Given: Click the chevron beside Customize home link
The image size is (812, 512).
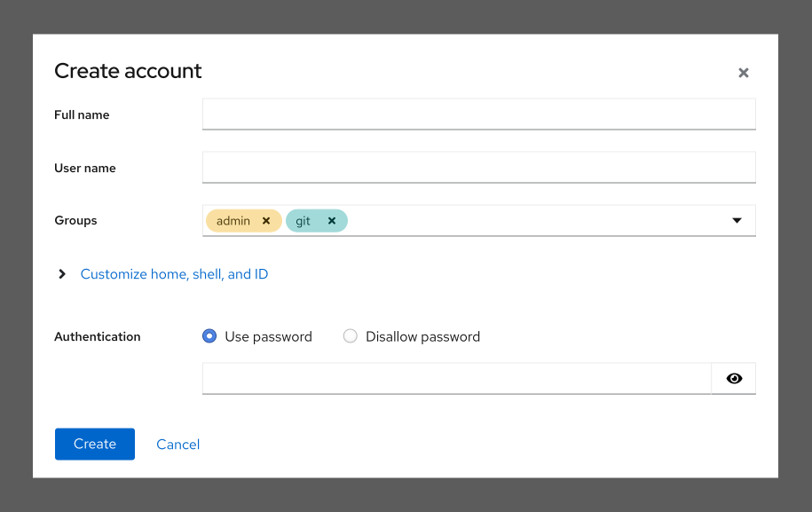Looking at the screenshot, I should click(x=61, y=273).
